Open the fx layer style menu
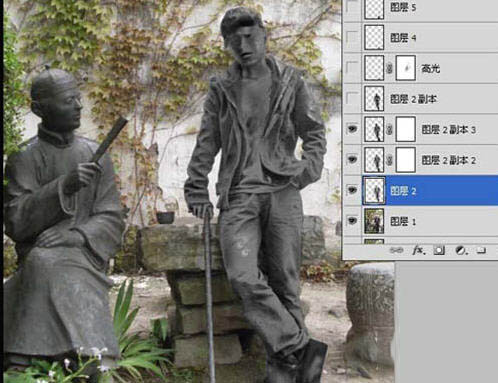The image size is (498, 383). (x=419, y=250)
